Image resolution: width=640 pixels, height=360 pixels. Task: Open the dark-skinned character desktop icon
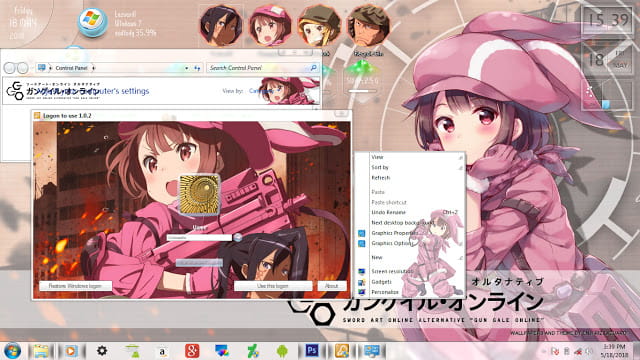tap(221, 25)
